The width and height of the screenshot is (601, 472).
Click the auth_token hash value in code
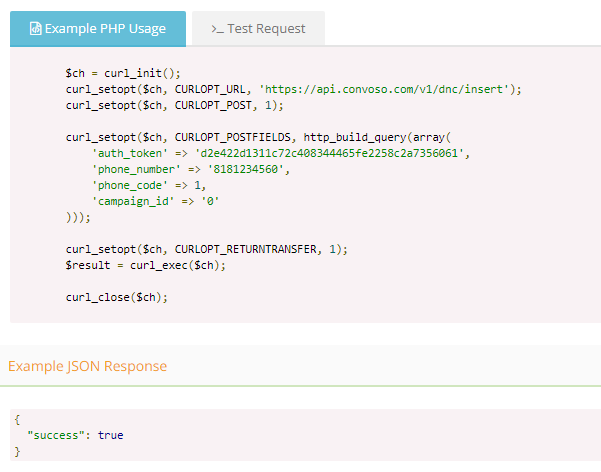click(x=329, y=153)
